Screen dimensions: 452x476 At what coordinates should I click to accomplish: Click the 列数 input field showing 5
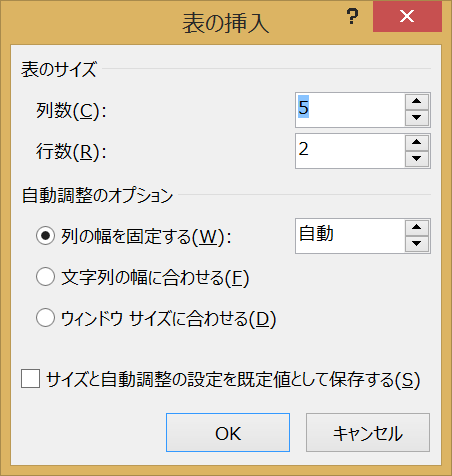click(x=350, y=110)
